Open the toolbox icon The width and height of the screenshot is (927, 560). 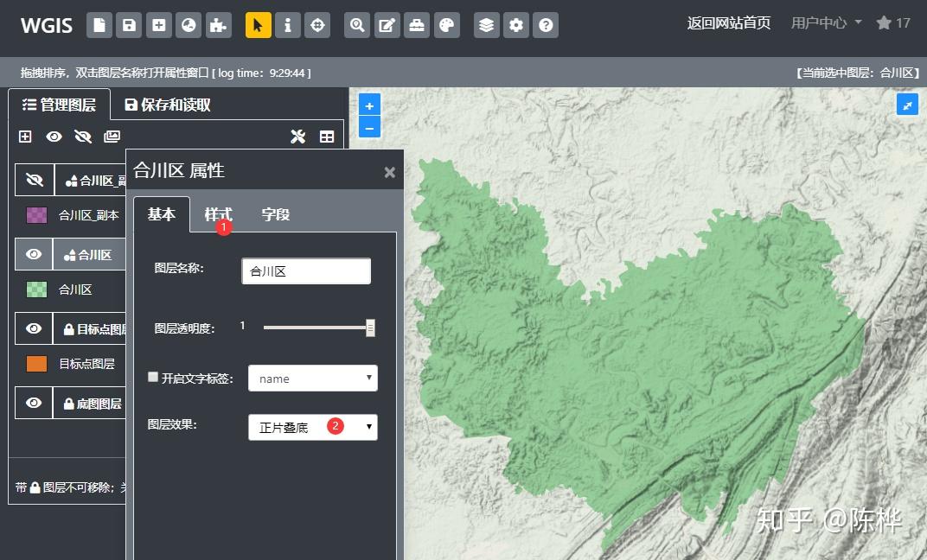coord(417,25)
